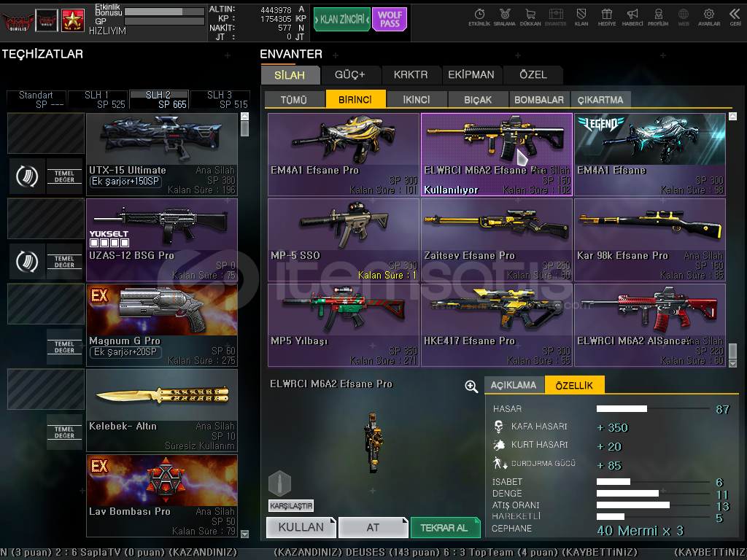Click Temel Değer beside Magnum G Pro
Screen dimensions: 747x560
tap(64, 346)
